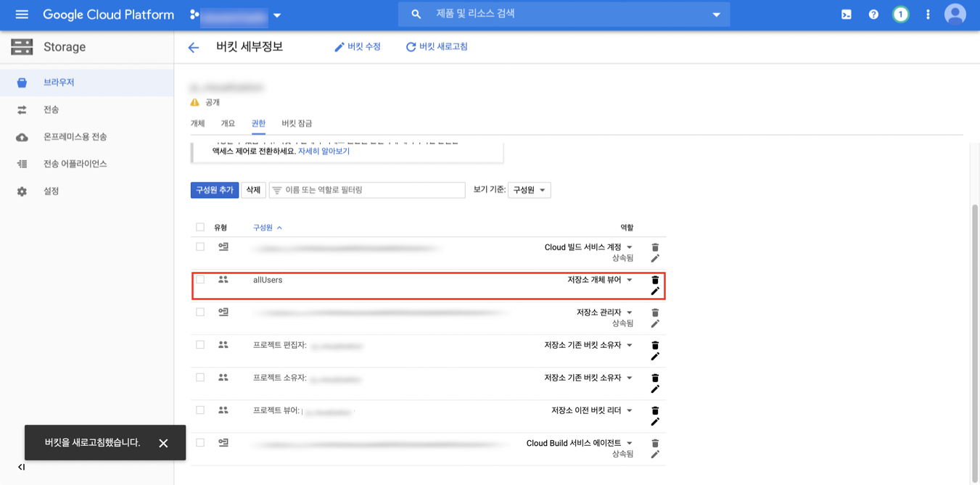Go back with the left arrow
Viewport: 980px width, 485px height.
tap(193, 48)
